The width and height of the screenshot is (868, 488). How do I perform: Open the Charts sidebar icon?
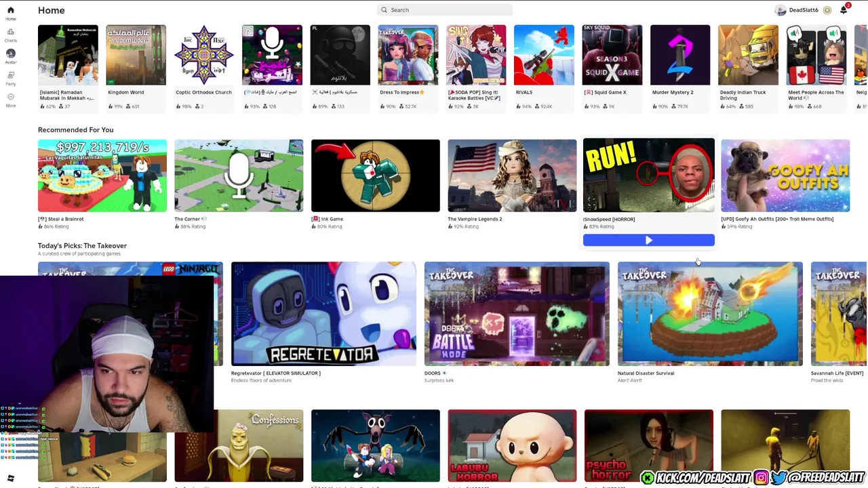point(10,35)
